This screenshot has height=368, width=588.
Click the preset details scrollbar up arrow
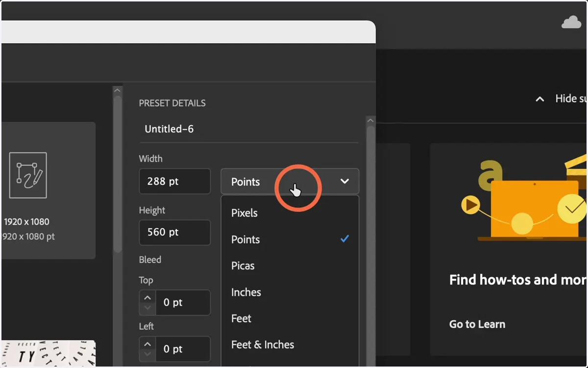click(370, 120)
